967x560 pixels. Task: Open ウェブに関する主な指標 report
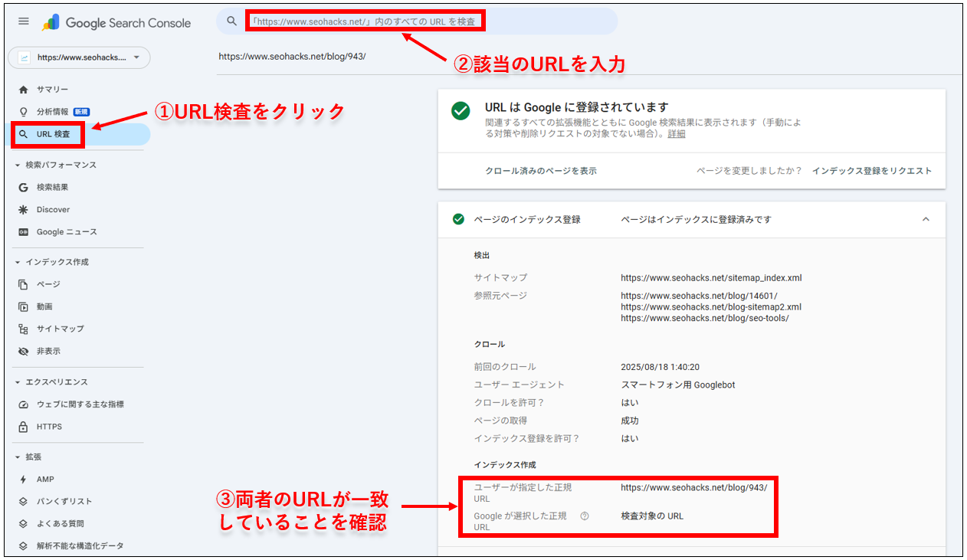click(81, 404)
